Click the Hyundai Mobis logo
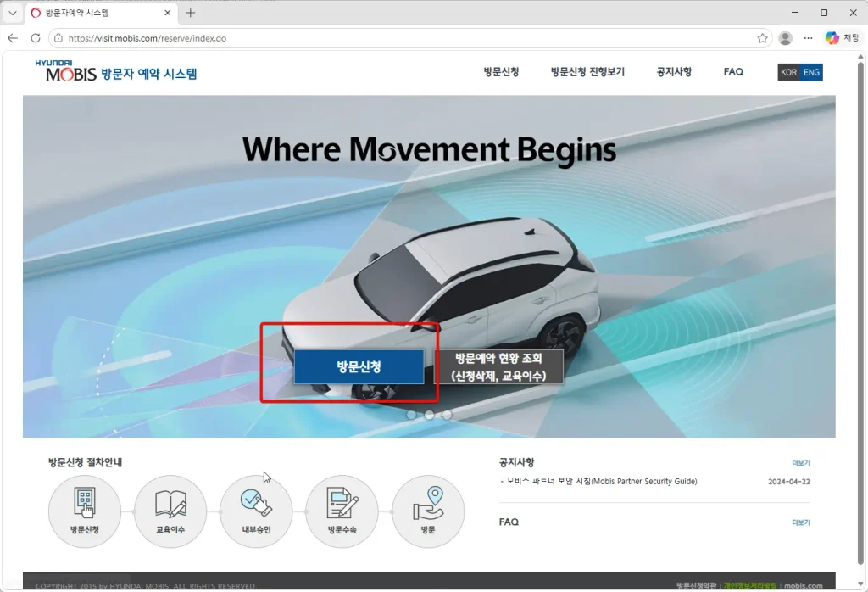 65,71
